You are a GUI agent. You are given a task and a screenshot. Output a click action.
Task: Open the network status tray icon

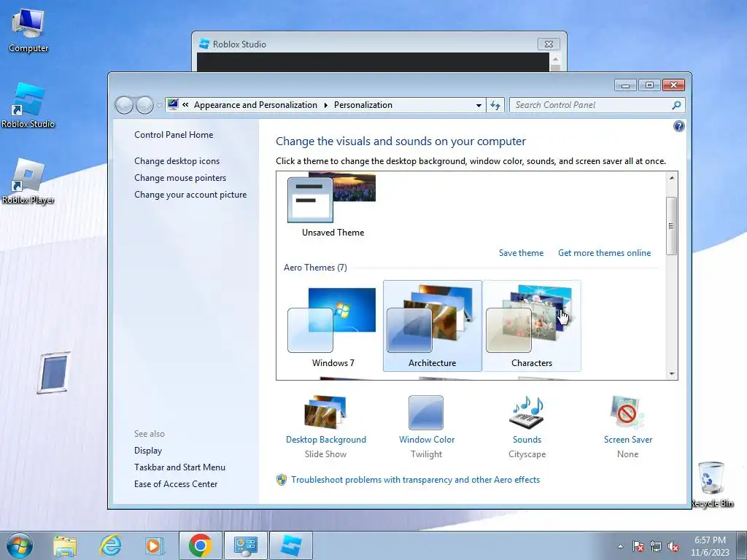click(656, 546)
